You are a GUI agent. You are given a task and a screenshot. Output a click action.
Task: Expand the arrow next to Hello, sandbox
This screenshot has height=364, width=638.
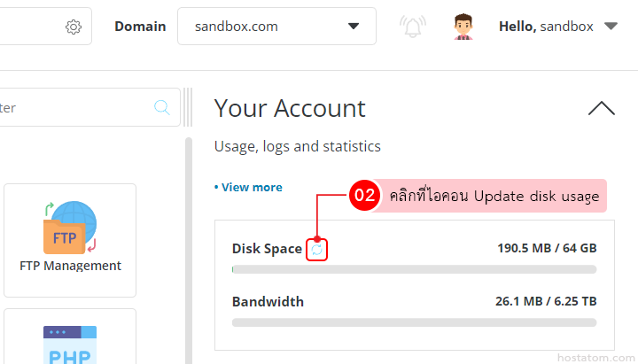611,27
